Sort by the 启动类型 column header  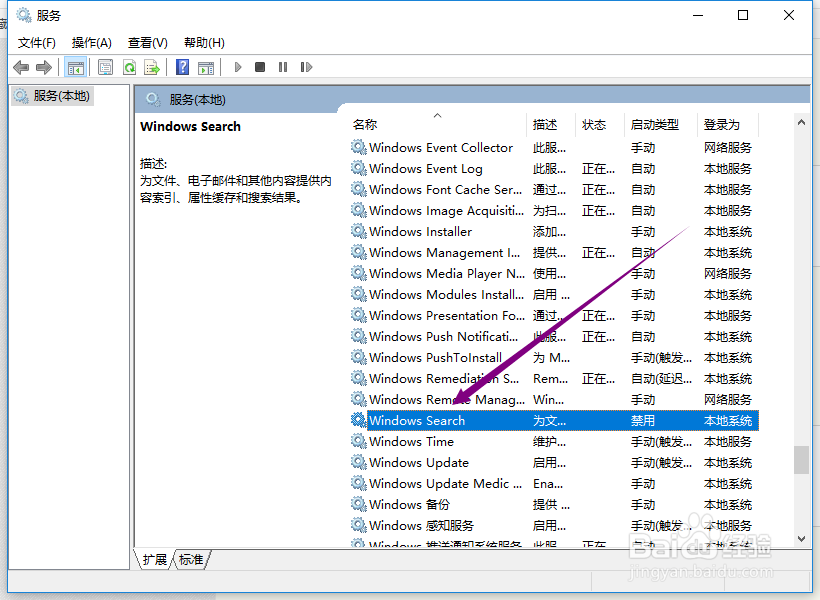(661, 124)
